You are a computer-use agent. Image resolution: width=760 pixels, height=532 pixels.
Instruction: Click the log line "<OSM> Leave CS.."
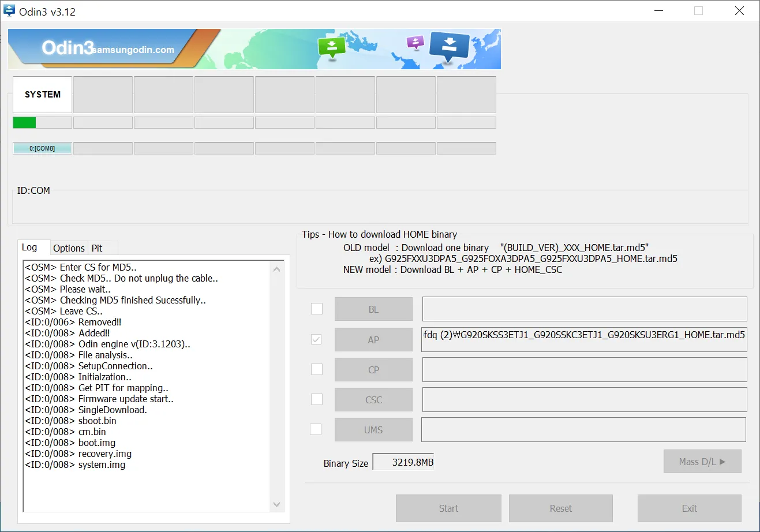pos(64,311)
